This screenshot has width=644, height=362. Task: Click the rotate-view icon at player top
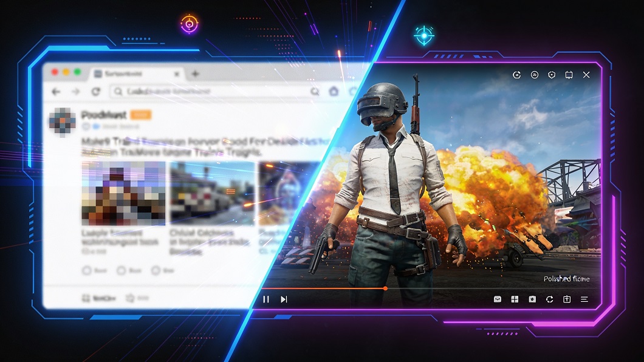pos(516,75)
